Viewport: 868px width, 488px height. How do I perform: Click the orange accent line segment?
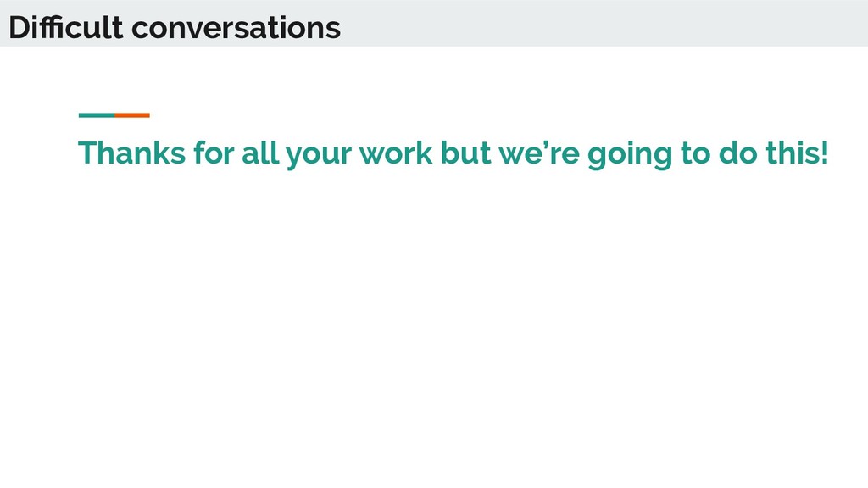[132, 115]
